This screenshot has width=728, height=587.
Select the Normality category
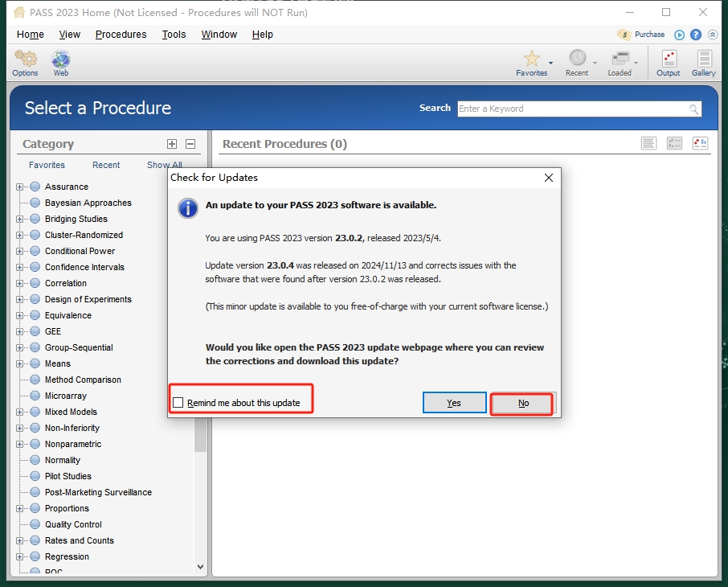point(63,460)
